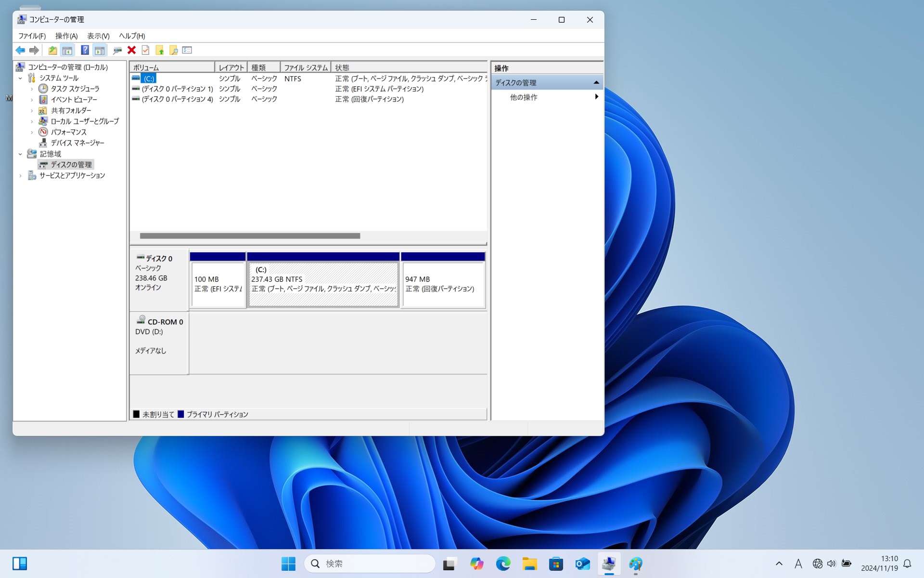Image resolution: width=924 pixels, height=578 pixels.
Task: Sort by ファイル システム column header
Action: pos(306,67)
